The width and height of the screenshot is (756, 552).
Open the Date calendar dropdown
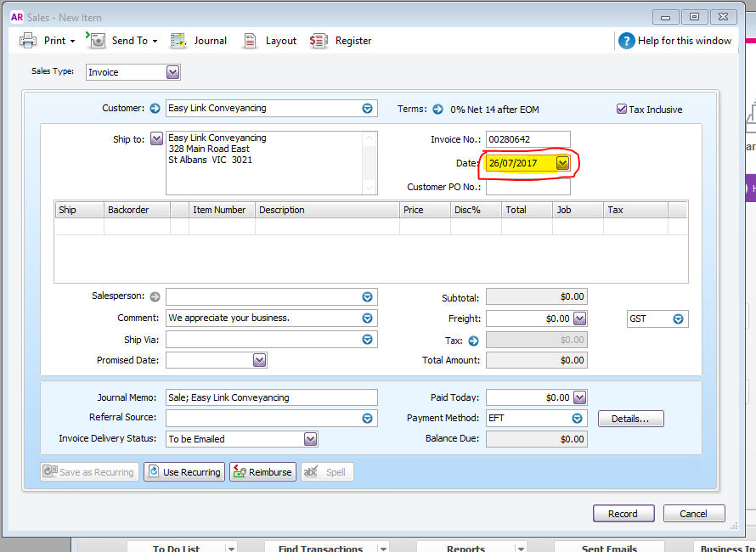pyautogui.click(x=562, y=163)
